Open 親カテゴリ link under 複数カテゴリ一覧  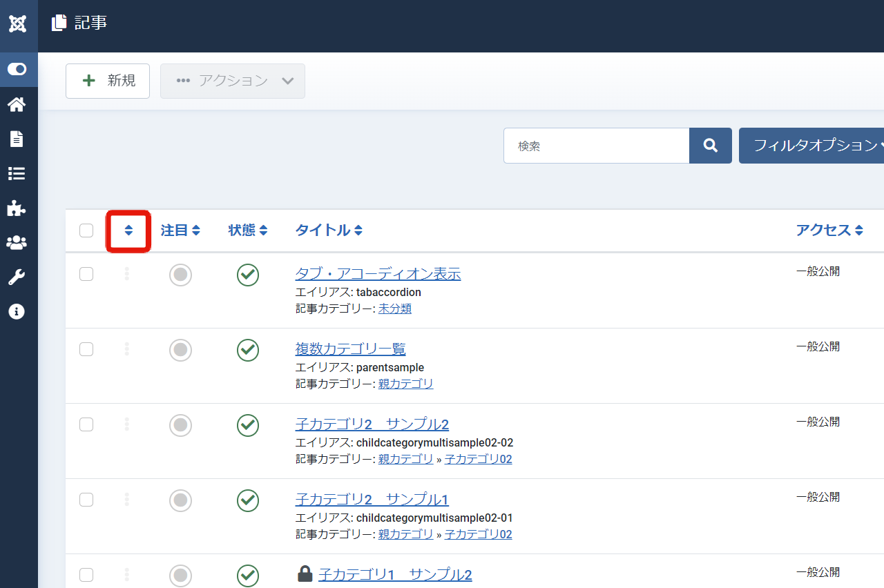tap(406, 384)
